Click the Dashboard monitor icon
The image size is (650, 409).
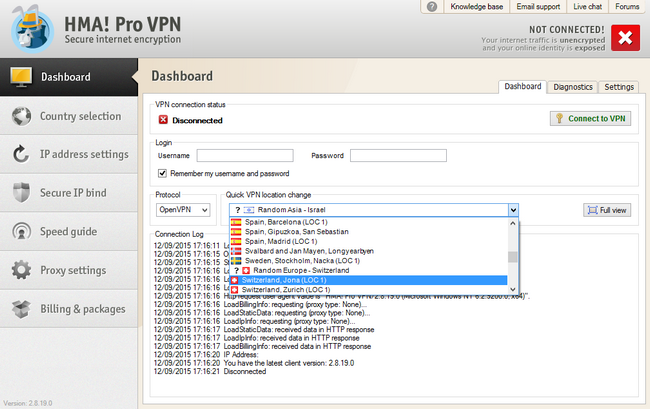pos(21,77)
